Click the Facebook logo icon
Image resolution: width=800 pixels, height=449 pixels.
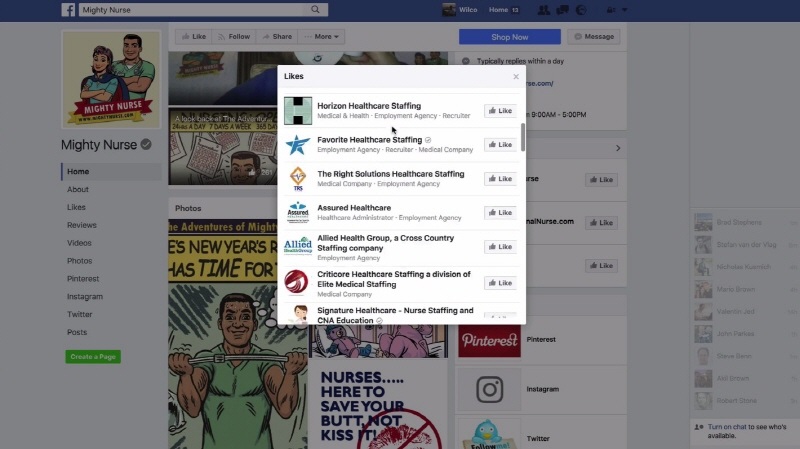point(68,10)
